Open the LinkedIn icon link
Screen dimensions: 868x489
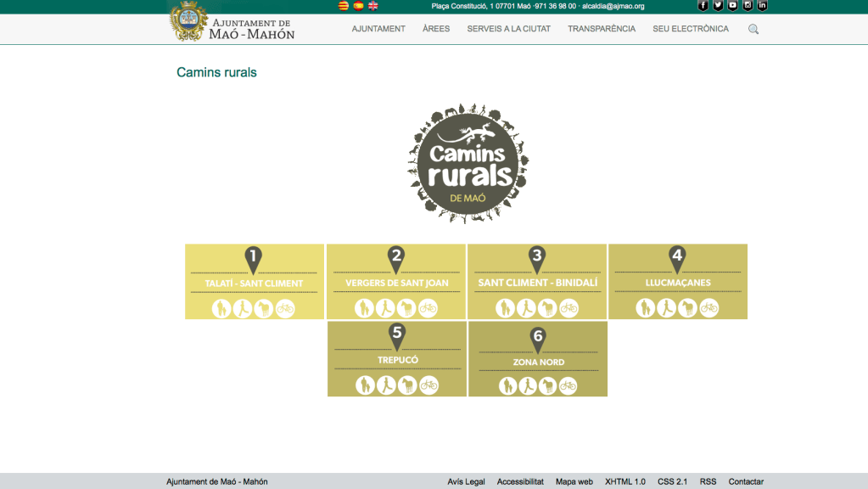tap(762, 6)
